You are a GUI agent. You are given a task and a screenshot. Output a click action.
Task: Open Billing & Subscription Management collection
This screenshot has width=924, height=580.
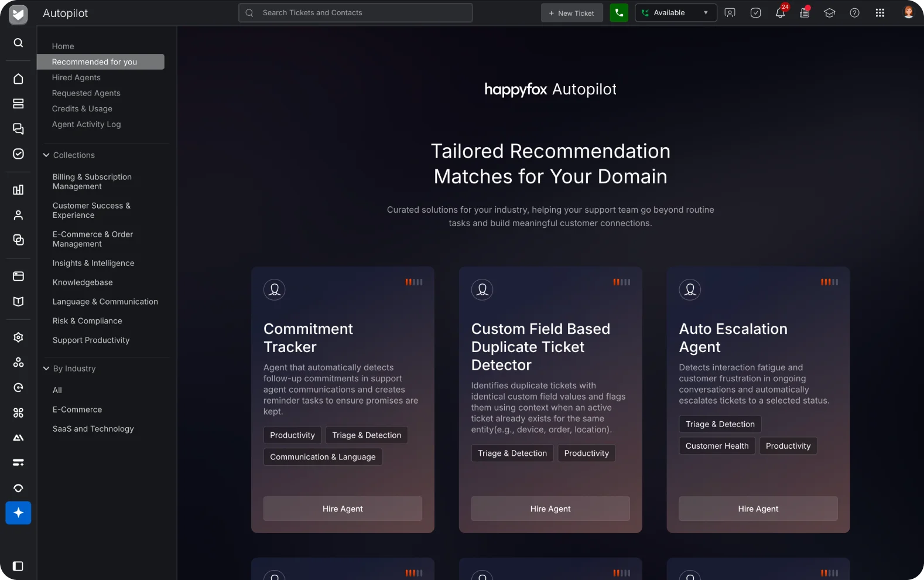coord(92,182)
